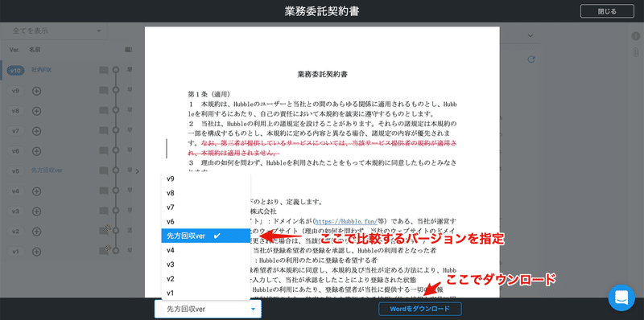Viewport: 644px width, 320px height.
Task: Click the Ver. column header
Action: pyautogui.click(x=14, y=50)
